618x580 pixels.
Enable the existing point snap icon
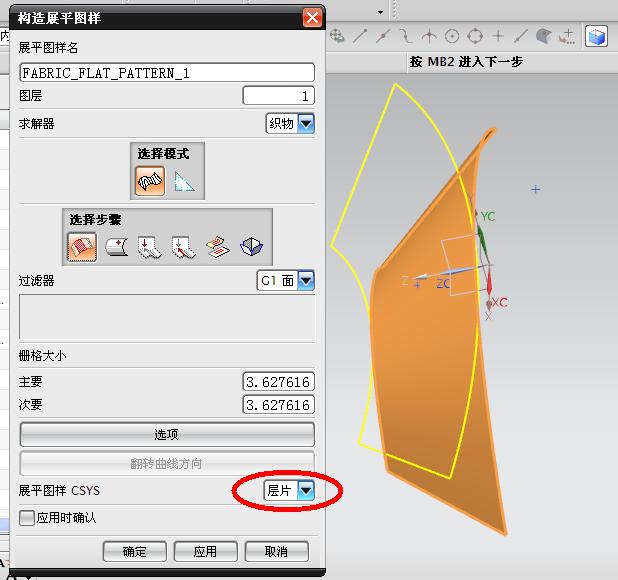pyautogui.click(x=498, y=36)
